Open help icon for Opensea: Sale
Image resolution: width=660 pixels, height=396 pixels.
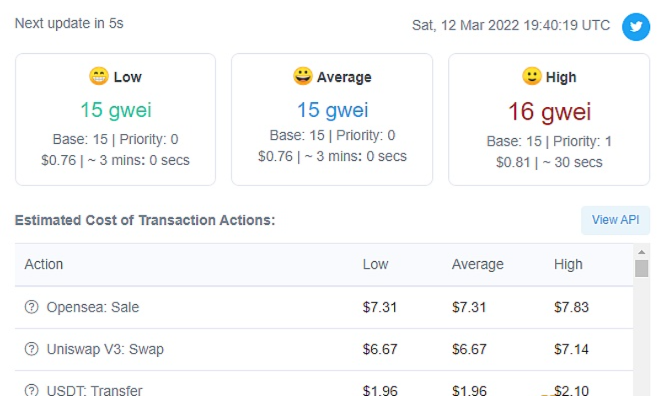tap(32, 307)
